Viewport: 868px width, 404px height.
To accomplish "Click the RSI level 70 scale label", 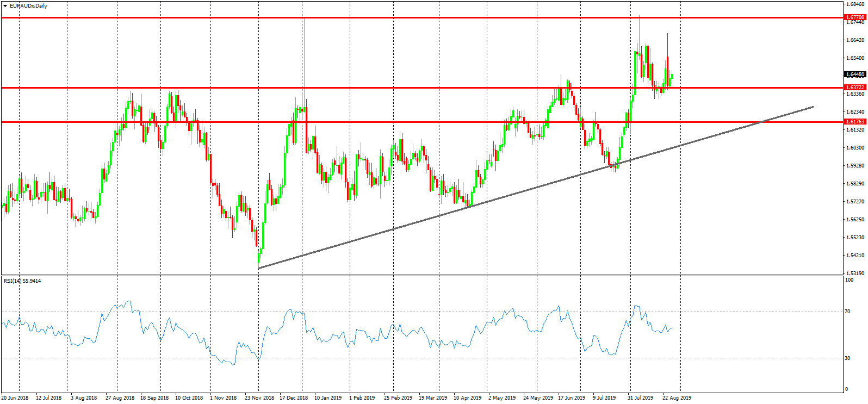I will coord(847,312).
